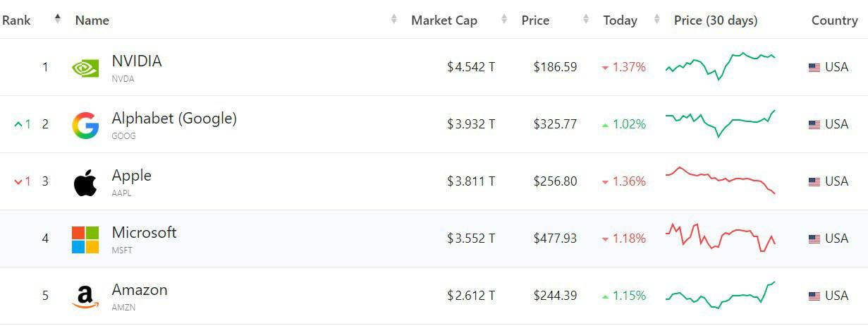Open the NVIDIA company link
868x326 pixels.
point(137,61)
